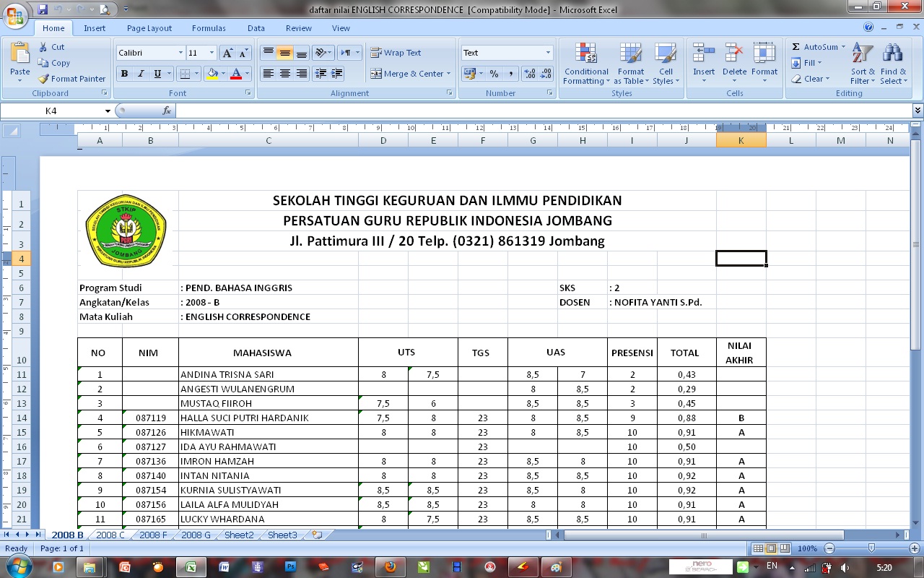Toggle Wrap Text
924x578 pixels.
click(396, 53)
